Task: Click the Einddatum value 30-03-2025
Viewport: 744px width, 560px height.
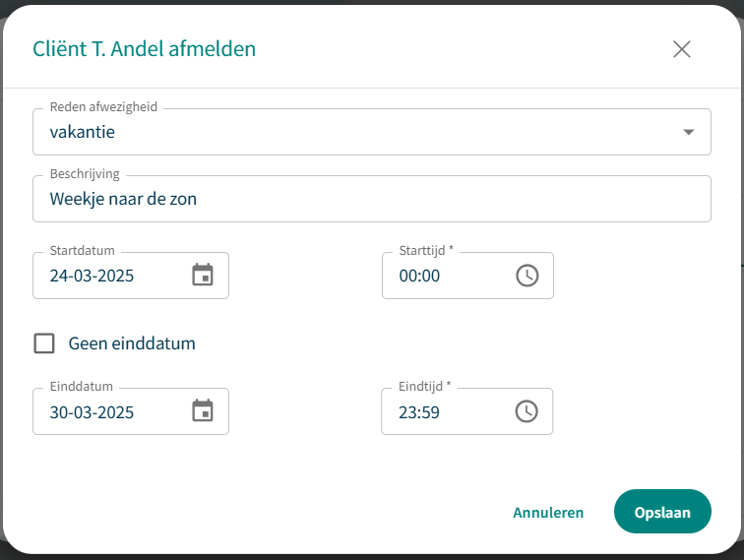Action: (x=93, y=411)
